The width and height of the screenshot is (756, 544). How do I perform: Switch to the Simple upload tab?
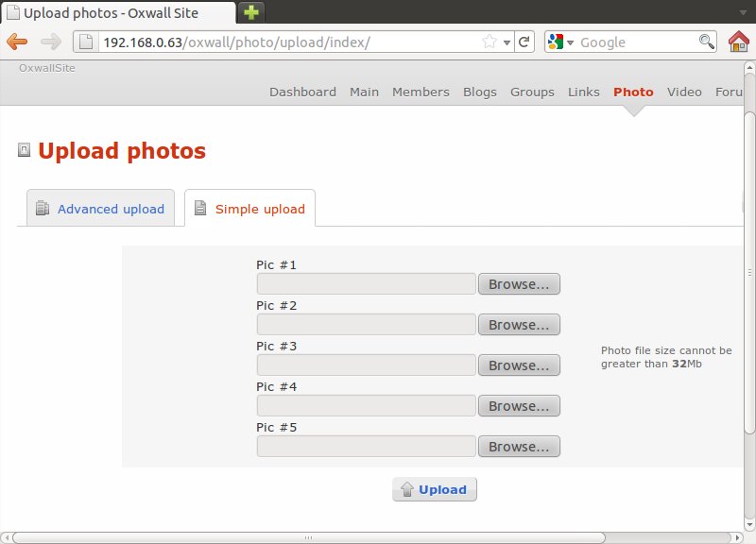249,208
